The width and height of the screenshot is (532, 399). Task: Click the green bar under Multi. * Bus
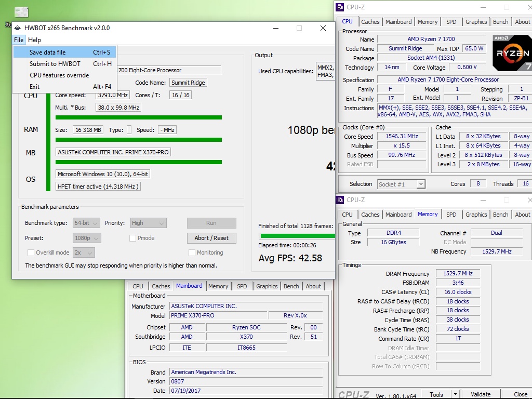138,117
